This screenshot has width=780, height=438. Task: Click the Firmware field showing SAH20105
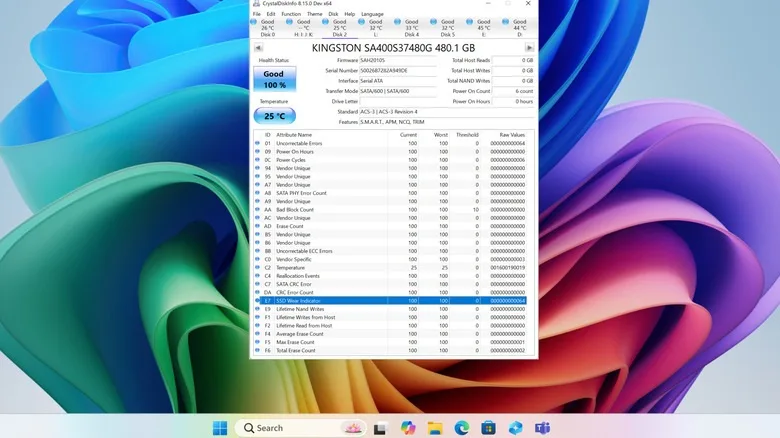pos(398,60)
